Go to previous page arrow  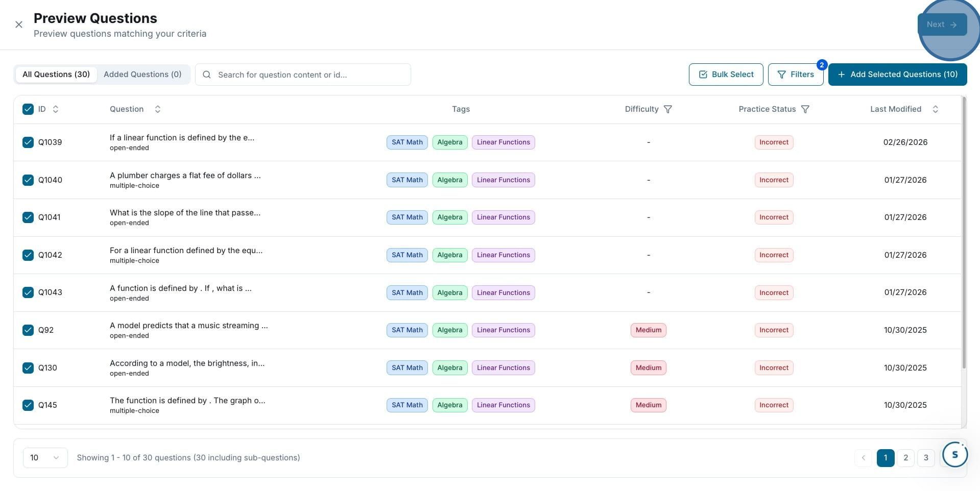click(x=864, y=458)
